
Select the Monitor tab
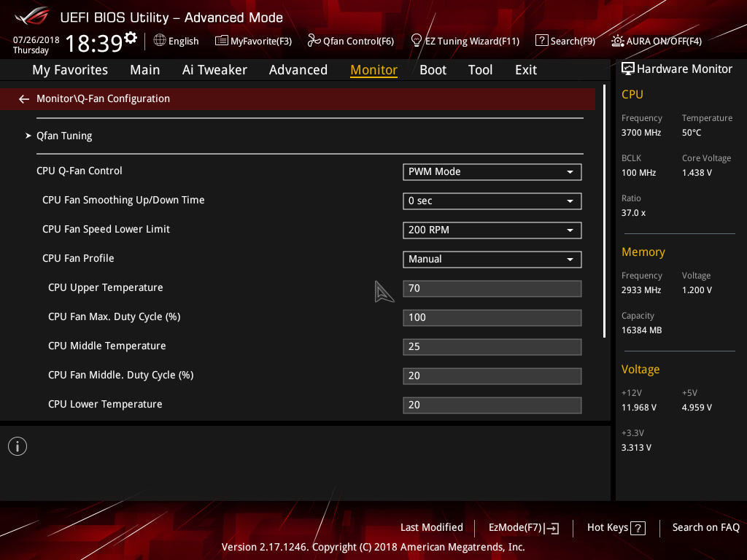click(374, 70)
